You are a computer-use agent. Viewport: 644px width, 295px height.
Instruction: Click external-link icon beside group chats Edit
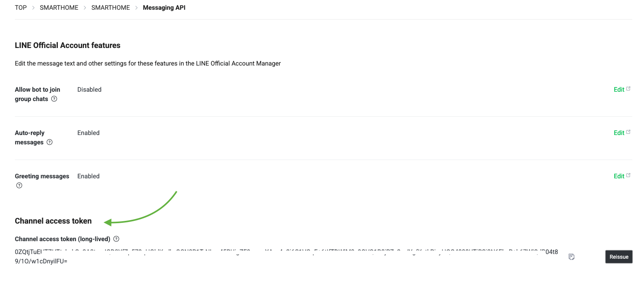628,89
